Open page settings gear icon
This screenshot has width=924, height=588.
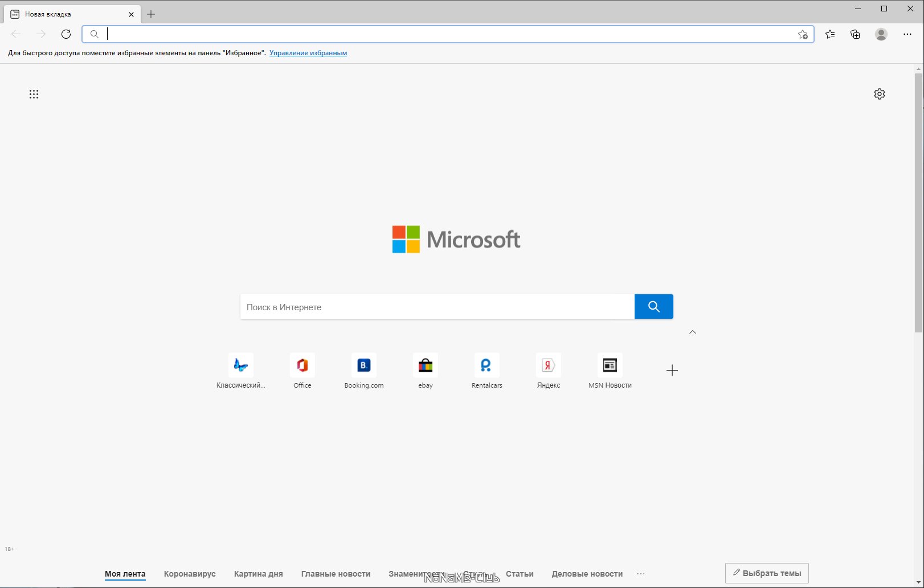(880, 94)
